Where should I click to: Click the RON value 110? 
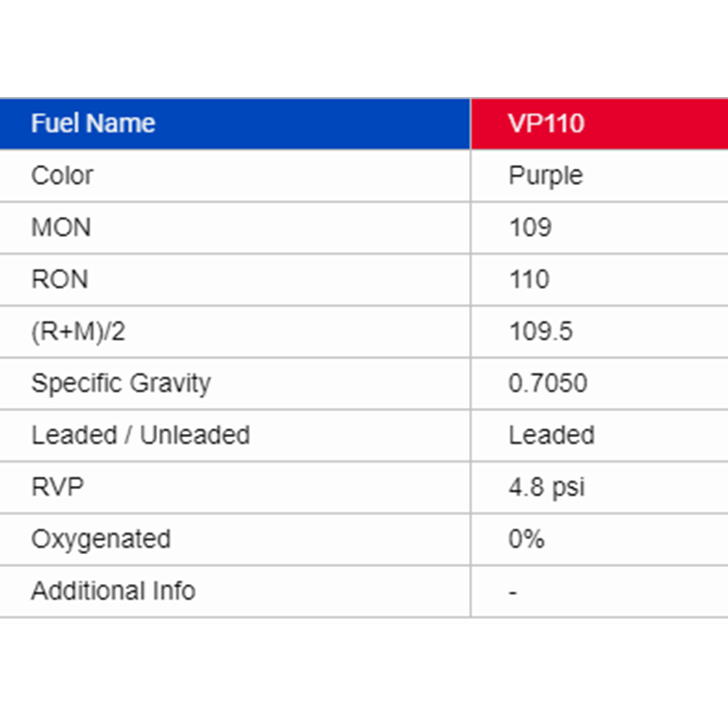529,280
